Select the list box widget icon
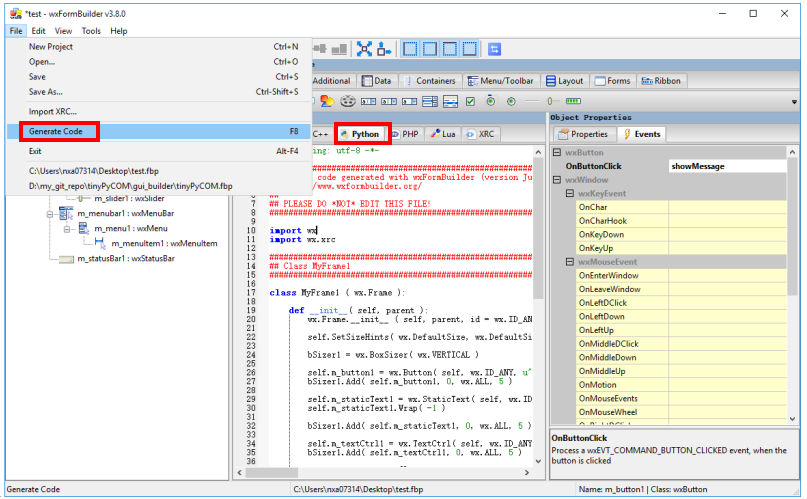 click(430, 101)
